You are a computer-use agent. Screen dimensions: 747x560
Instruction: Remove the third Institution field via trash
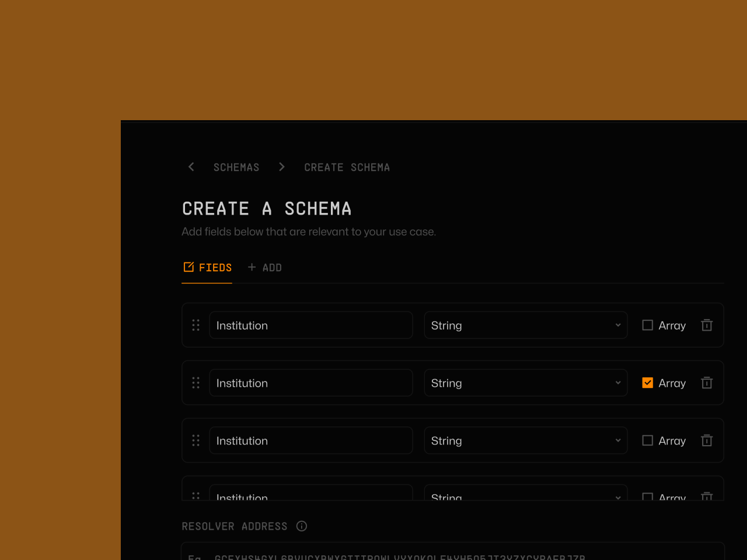pyautogui.click(x=706, y=441)
